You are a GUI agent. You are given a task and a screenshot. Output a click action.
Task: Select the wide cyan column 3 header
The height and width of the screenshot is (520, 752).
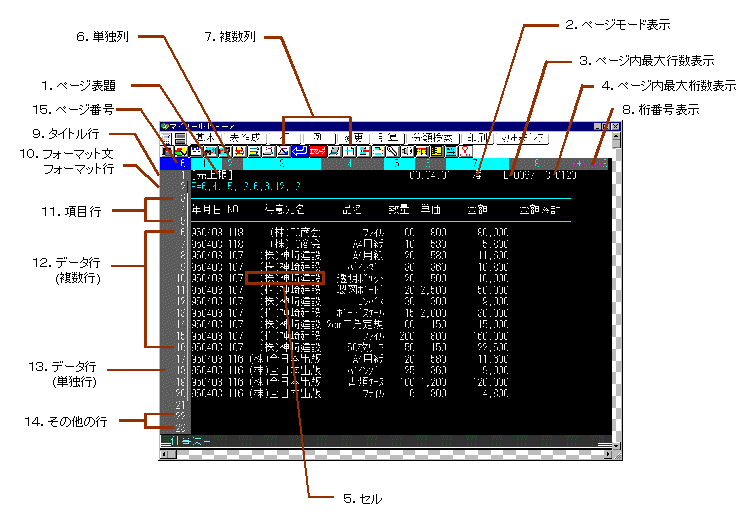coord(282,164)
